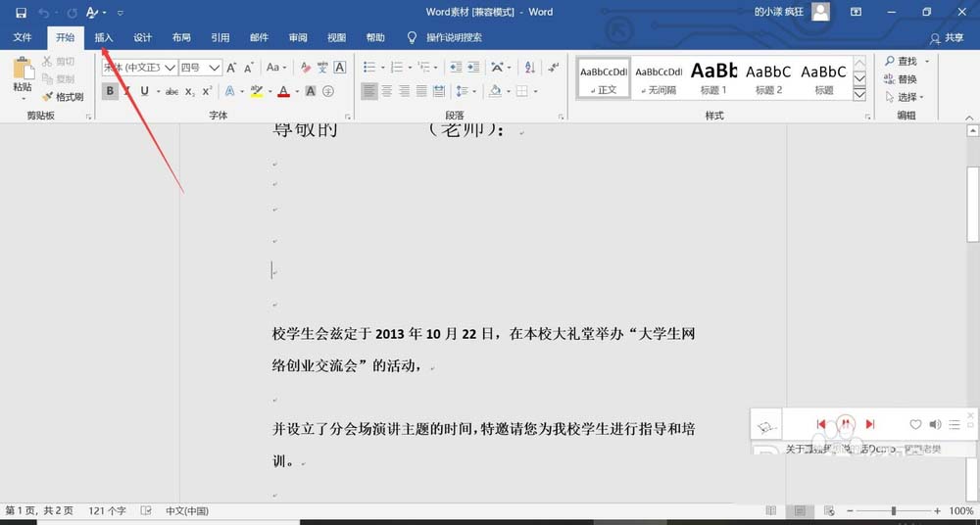Increase paragraph indent

tap(473, 68)
